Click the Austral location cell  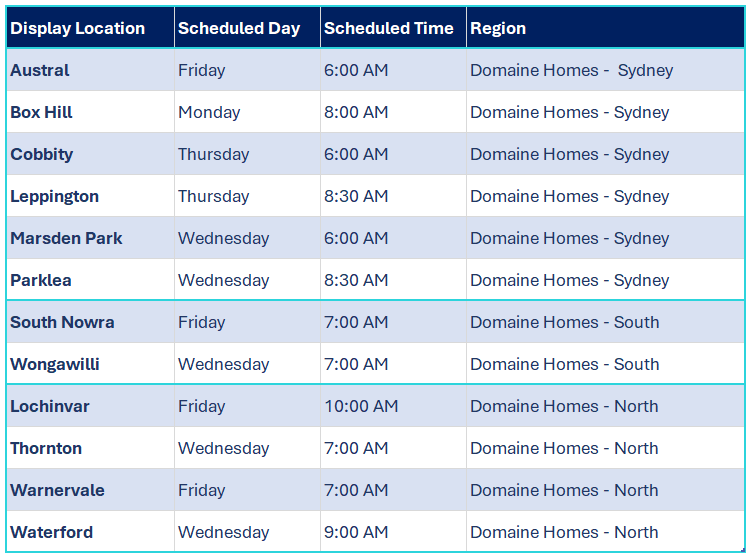(91, 70)
